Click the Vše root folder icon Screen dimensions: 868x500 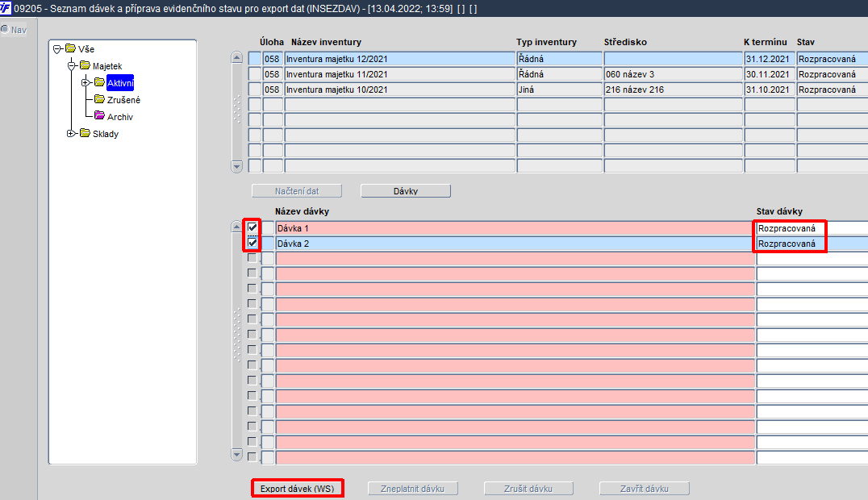pyautogui.click(x=70, y=48)
